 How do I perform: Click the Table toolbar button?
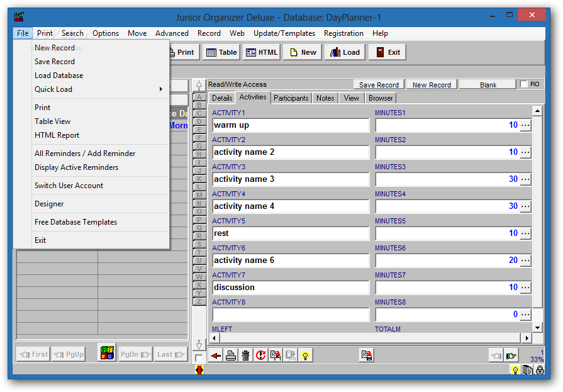[221, 52]
